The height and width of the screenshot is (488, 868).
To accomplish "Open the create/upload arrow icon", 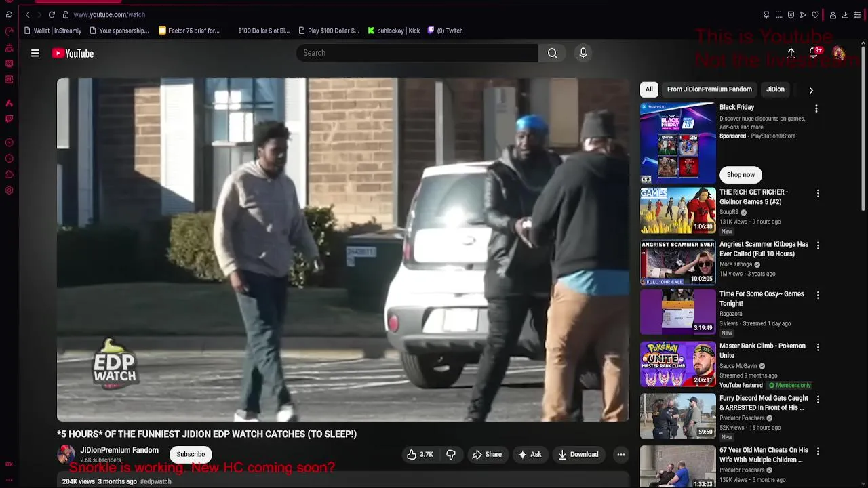I will pos(791,53).
